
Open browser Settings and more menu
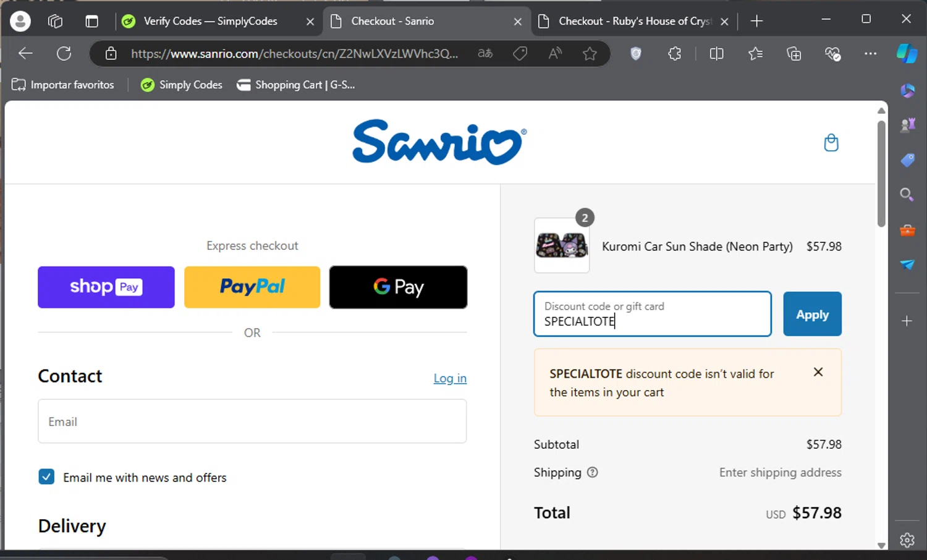coord(870,54)
